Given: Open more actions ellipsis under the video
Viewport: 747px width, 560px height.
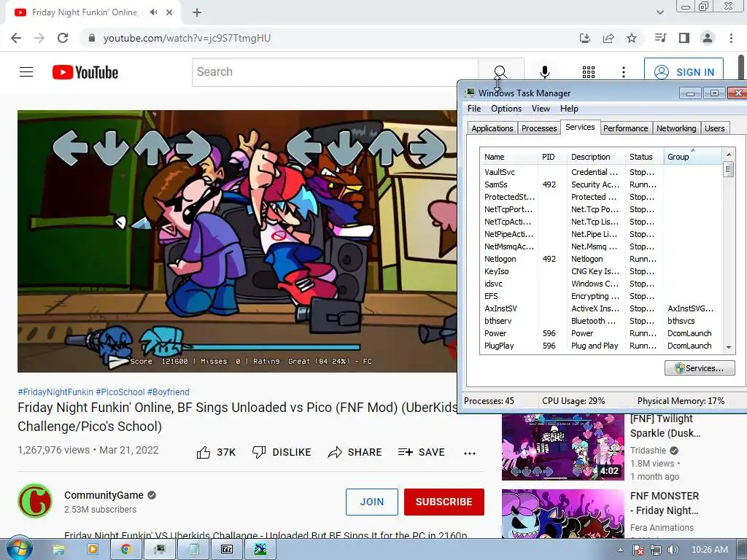Looking at the screenshot, I should coord(470,453).
